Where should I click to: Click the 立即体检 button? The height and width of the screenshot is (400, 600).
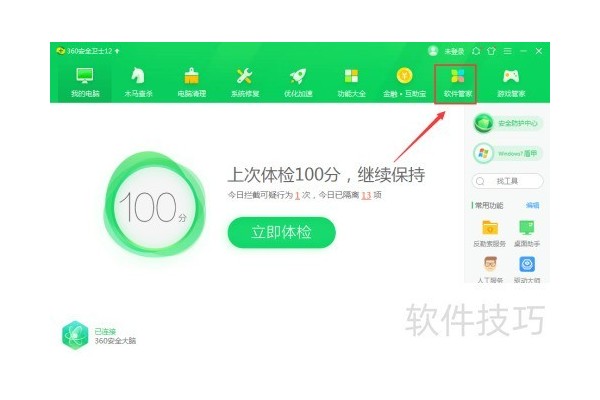[x=282, y=232]
